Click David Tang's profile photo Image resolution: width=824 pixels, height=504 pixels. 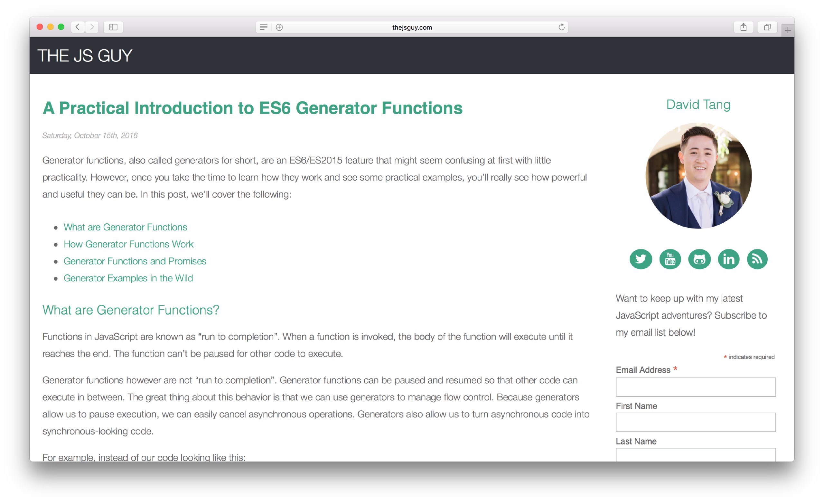(x=698, y=176)
